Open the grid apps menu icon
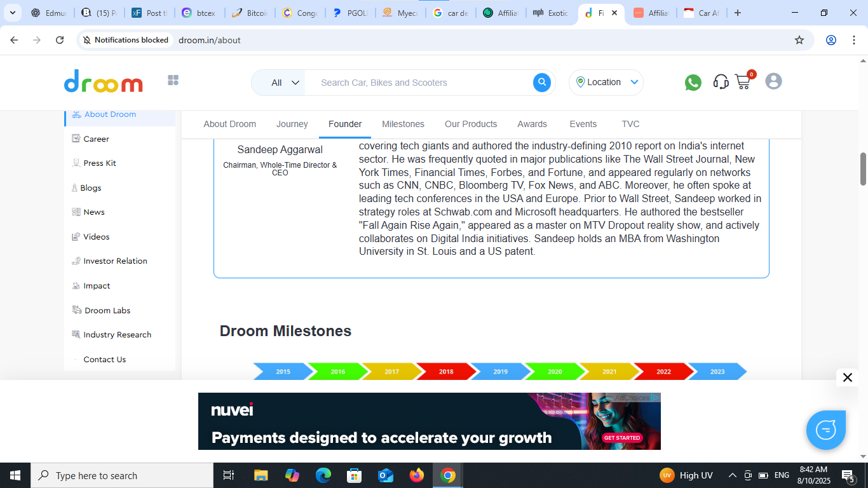This screenshot has width=868, height=488. coord(173,80)
